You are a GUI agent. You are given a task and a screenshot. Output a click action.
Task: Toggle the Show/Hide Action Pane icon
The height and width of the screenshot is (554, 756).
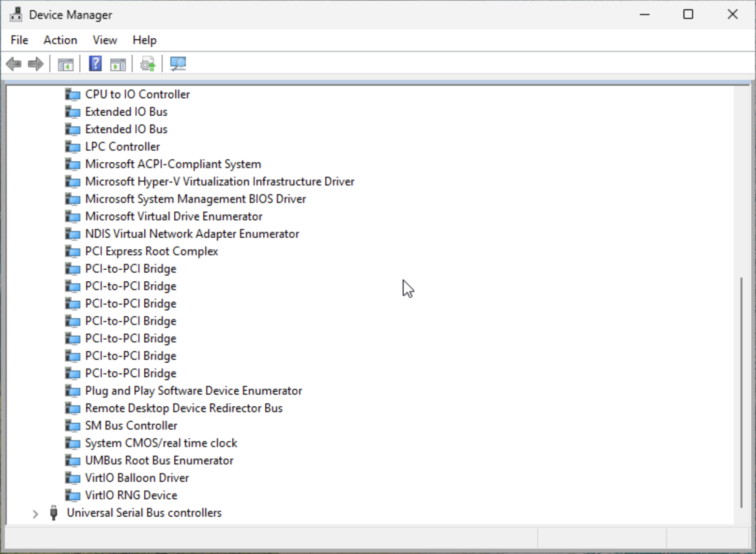pyautogui.click(x=118, y=64)
